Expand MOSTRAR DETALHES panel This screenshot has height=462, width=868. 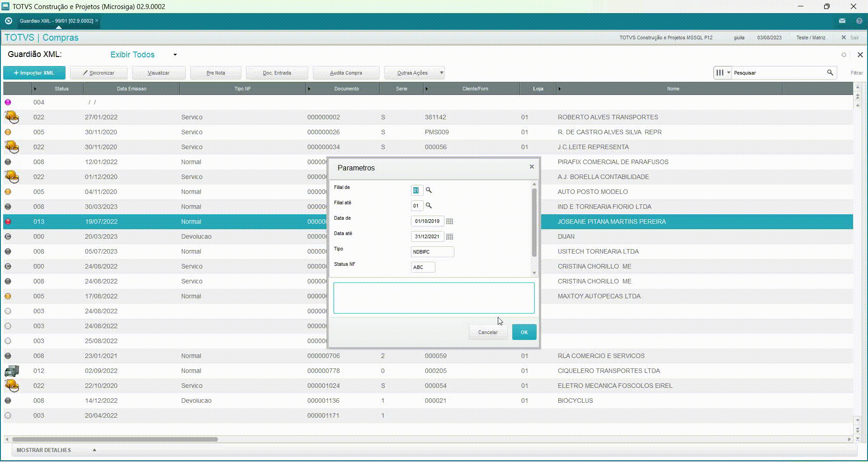(94, 450)
